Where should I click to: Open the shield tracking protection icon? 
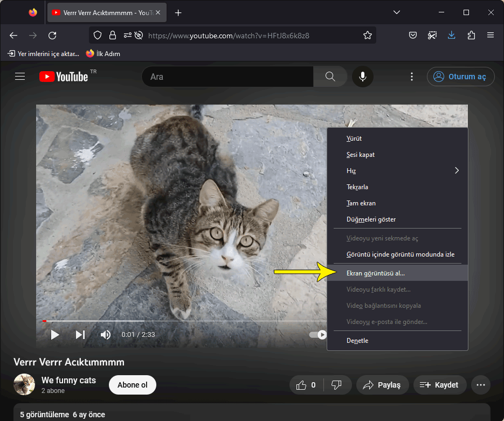coord(98,36)
